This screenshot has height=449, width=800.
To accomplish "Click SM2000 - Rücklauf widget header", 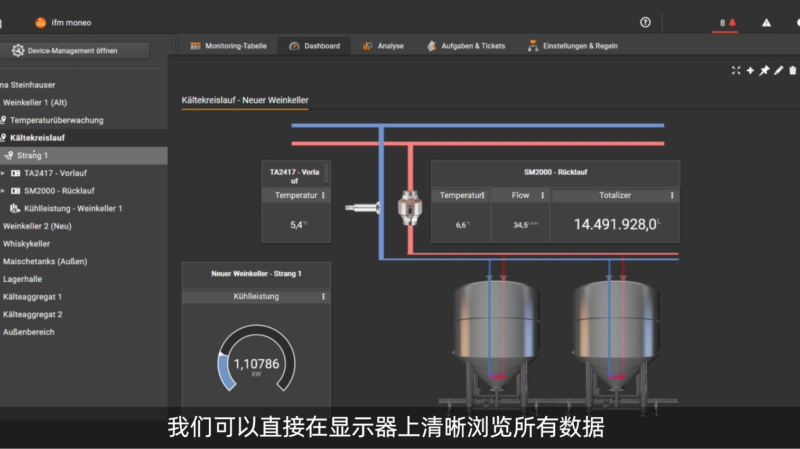I will pos(555,172).
